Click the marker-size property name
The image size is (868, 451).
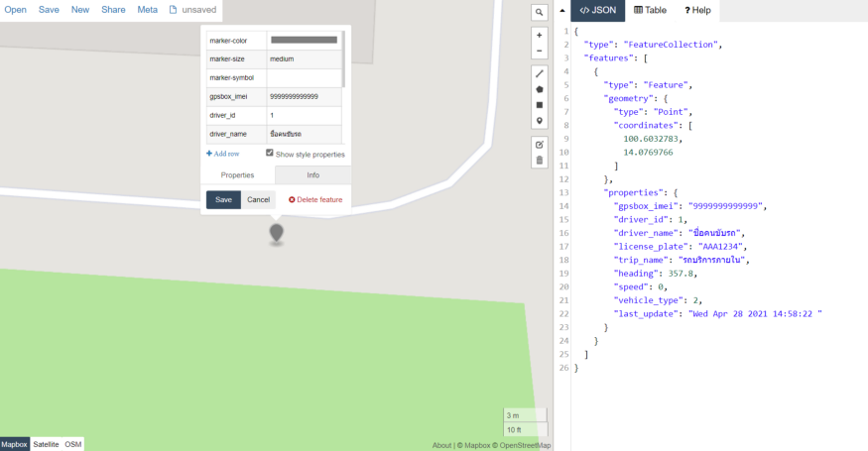(x=236, y=58)
